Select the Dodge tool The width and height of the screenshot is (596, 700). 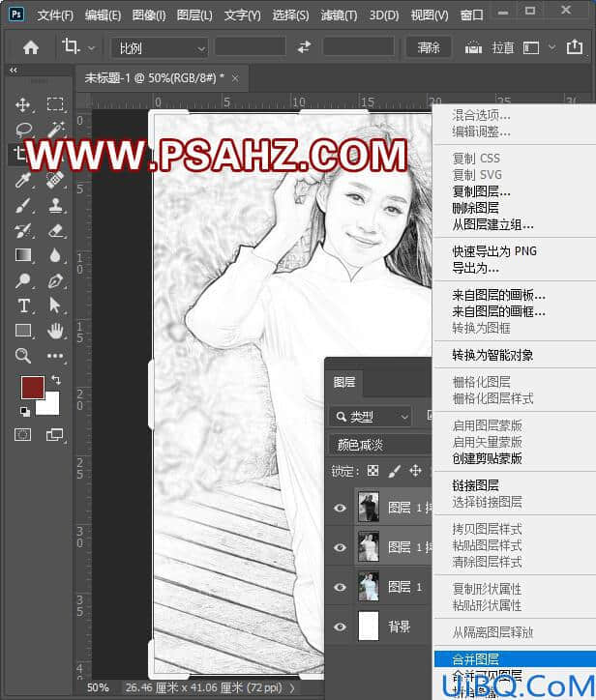22,280
